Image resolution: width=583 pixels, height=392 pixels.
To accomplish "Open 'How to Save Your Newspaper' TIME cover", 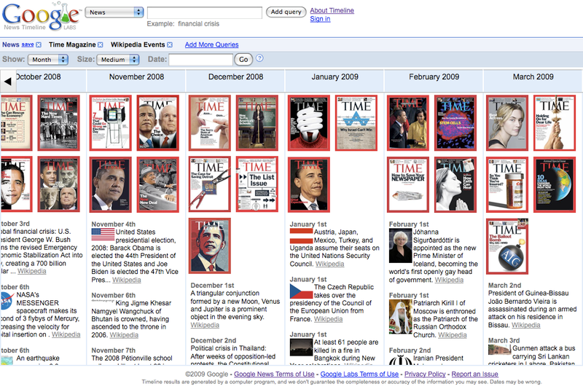I will point(408,184).
